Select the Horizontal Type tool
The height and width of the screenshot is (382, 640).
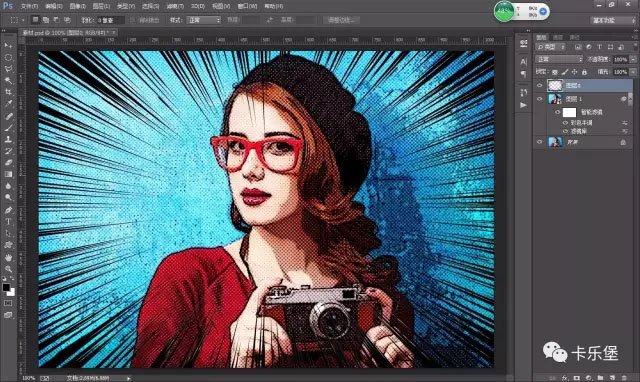(8, 222)
